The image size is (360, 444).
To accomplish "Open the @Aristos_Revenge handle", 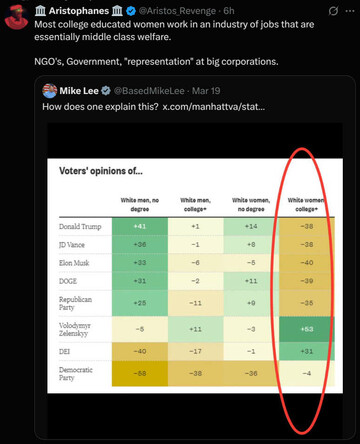I will coord(177,11).
